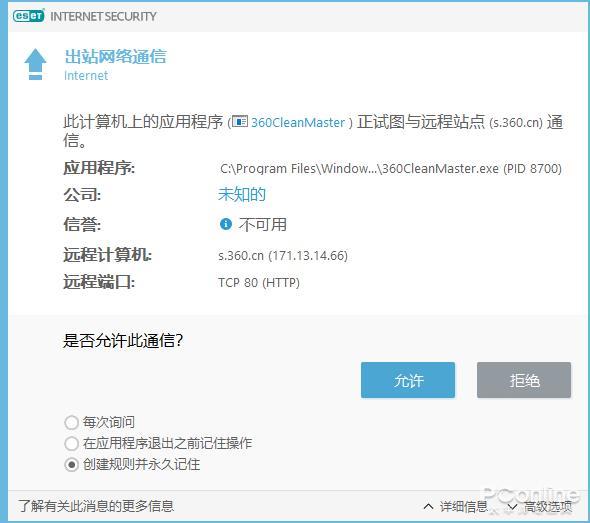
Task: Open 了解有关此消息的更多信息 link
Action: (96, 506)
